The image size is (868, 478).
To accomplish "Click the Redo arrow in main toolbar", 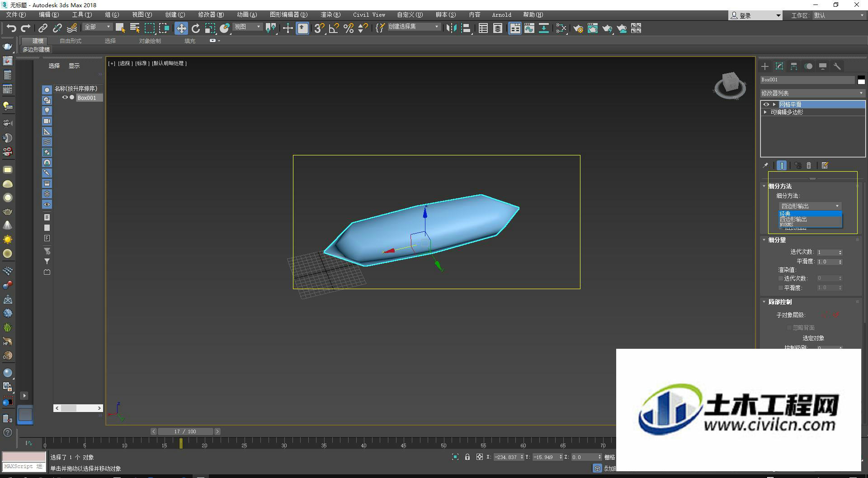I will (26, 28).
